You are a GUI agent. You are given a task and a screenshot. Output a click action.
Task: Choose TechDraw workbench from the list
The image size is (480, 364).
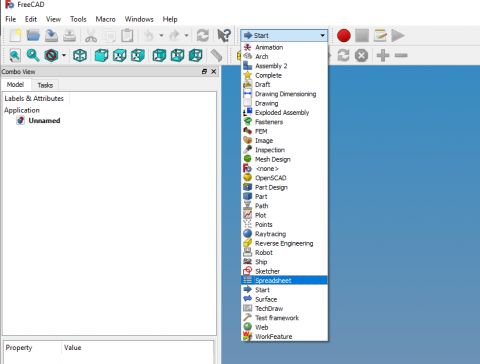(x=284, y=308)
